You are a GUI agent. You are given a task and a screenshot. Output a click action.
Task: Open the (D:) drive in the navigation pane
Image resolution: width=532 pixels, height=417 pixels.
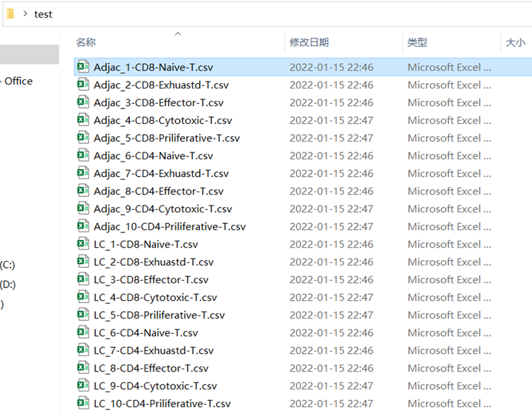pyautogui.click(x=8, y=284)
